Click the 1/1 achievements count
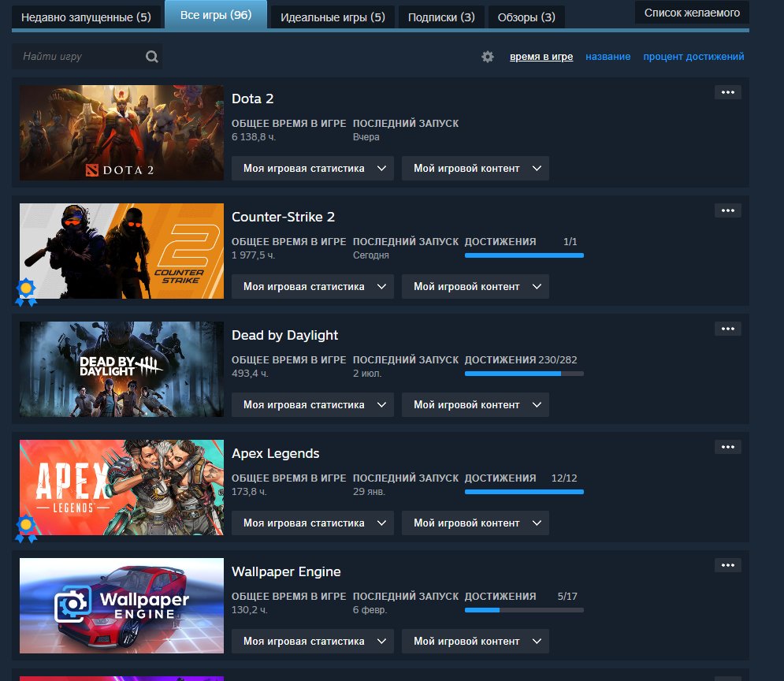The width and height of the screenshot is (784, 681). pyautogui.click(x=570, y=241)
